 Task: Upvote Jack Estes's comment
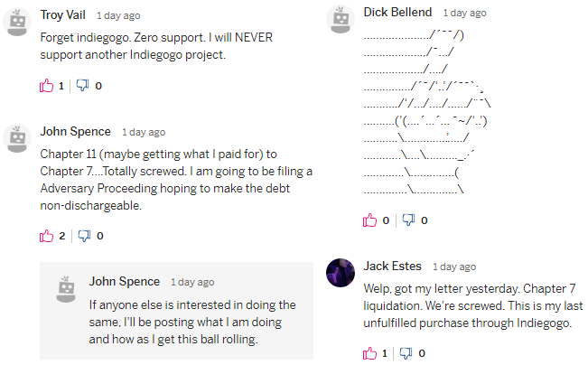pyautogui.click(x=369, y=352)
